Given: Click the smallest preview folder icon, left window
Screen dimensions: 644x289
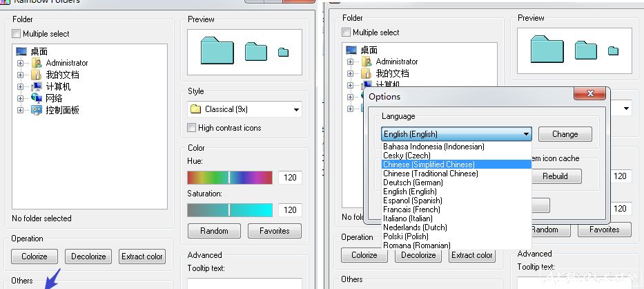Looking at the screenshot, I should pyautogui.click(x=283, y=53).
